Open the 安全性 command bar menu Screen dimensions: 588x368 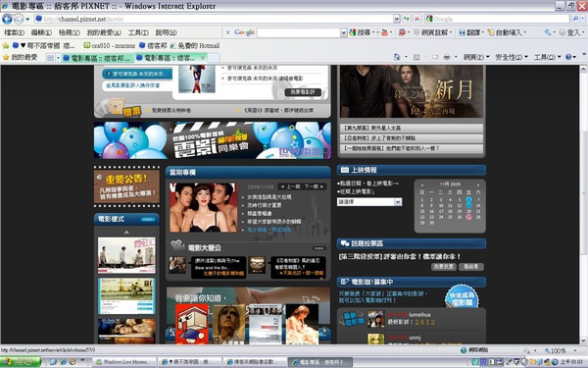(512, 57)
